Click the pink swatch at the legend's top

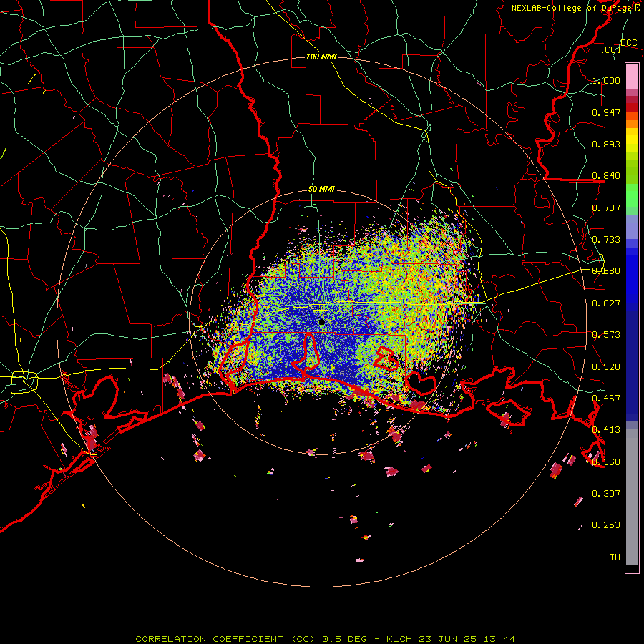[632, 76]
